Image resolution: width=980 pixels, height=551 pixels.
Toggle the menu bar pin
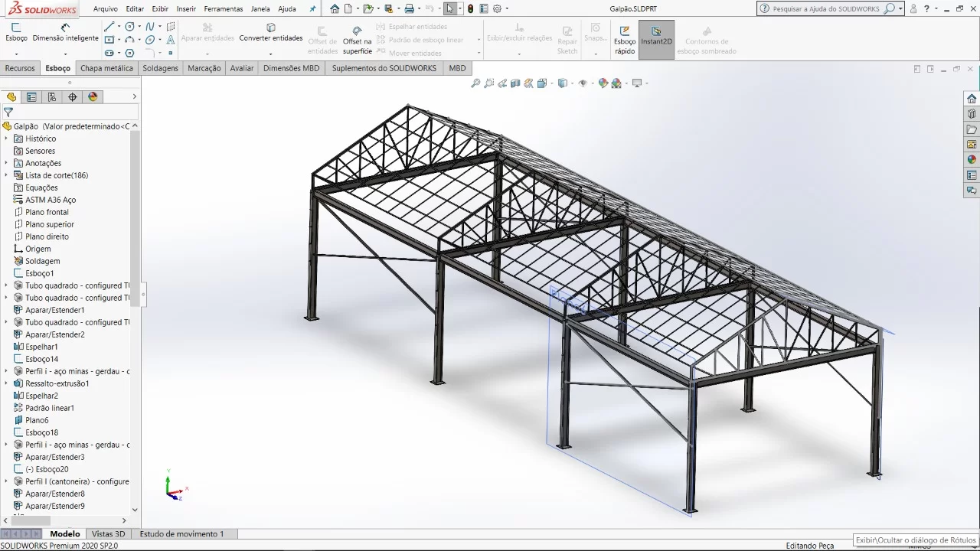(x=312, y=9)
